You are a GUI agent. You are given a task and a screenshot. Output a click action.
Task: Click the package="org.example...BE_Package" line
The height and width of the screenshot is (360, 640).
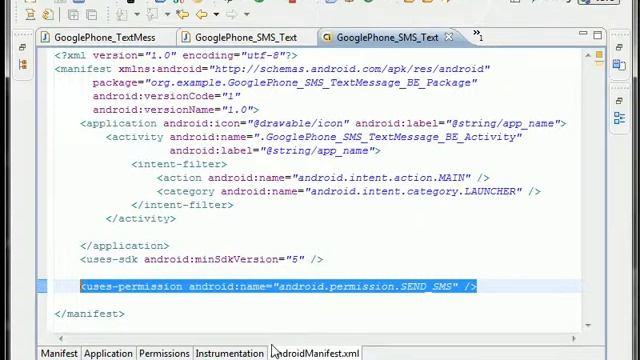284,83
